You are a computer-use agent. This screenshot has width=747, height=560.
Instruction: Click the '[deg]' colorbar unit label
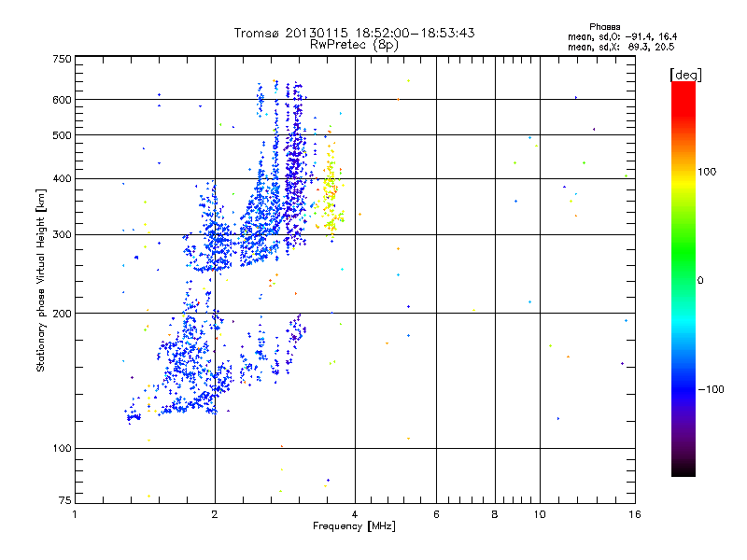point(685,75)
